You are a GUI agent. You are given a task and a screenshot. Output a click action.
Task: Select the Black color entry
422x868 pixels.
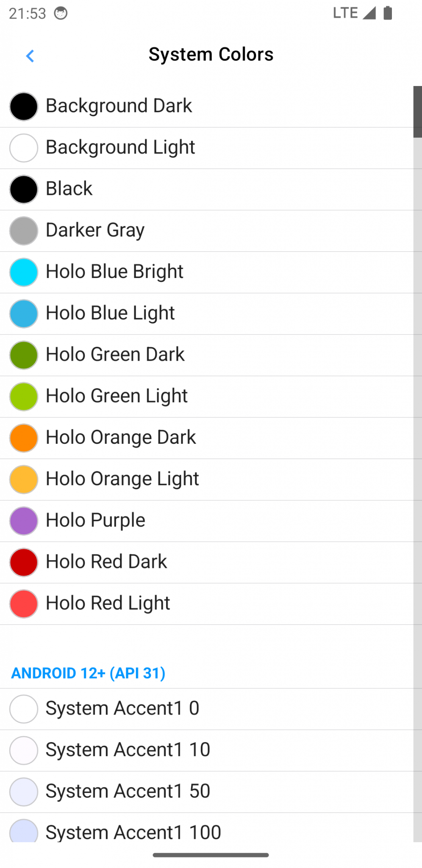pos(207,189)
